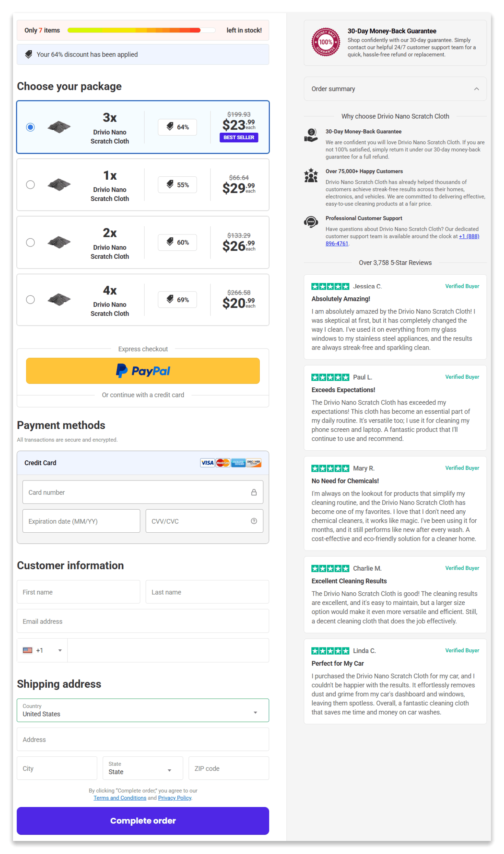The height and width of the screenshot is (854, 504).
Task: Open the +1 phone country code selector
Action: pyautogui.click(x=42, y=650)
